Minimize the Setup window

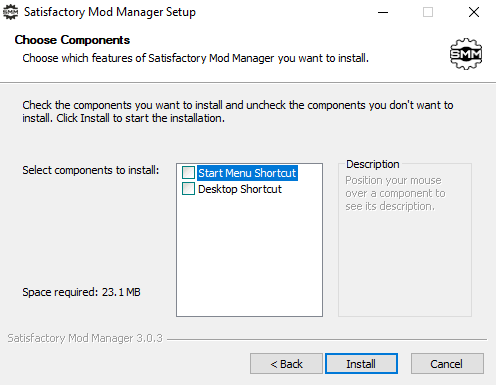[383, 12]
